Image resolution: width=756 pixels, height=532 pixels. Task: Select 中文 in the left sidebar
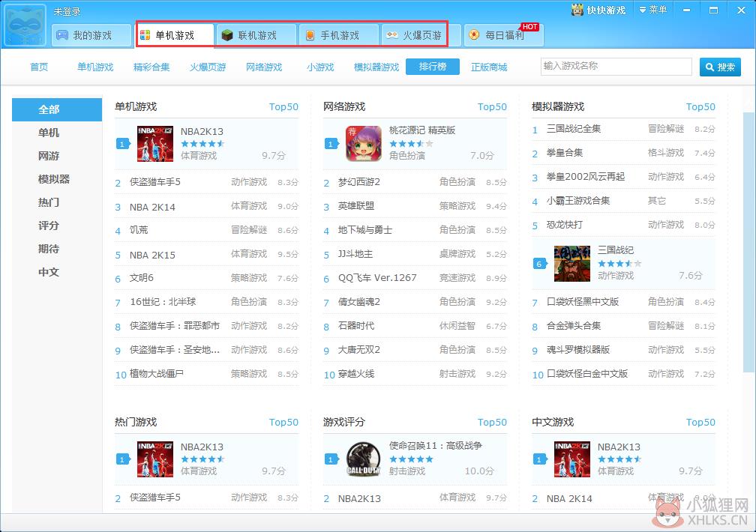[49, 272]
